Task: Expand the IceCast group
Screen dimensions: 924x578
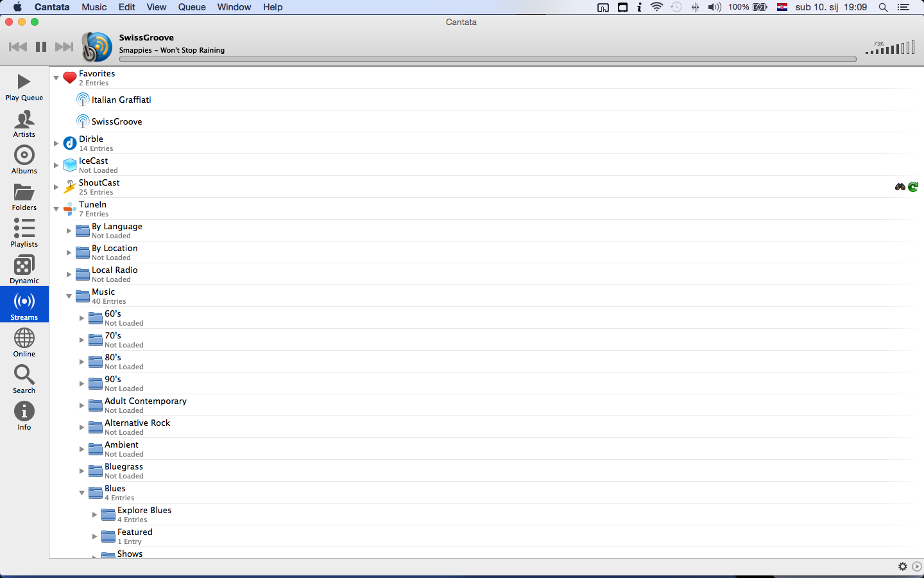Action: point(56,165)
